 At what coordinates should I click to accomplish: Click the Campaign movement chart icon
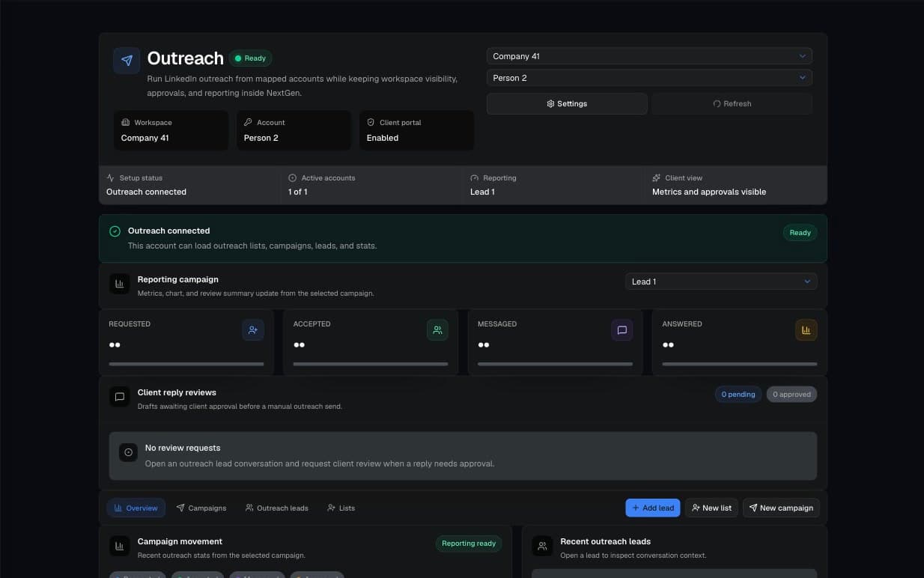(120, 547)
